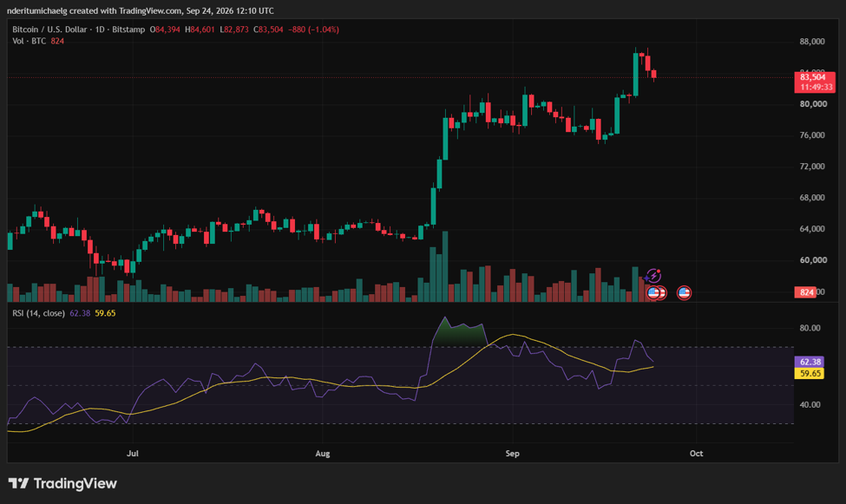Screen dimensions: 846x504
Task: Click the purple 62.38 RSI axis label
Action: pos(810,362)
